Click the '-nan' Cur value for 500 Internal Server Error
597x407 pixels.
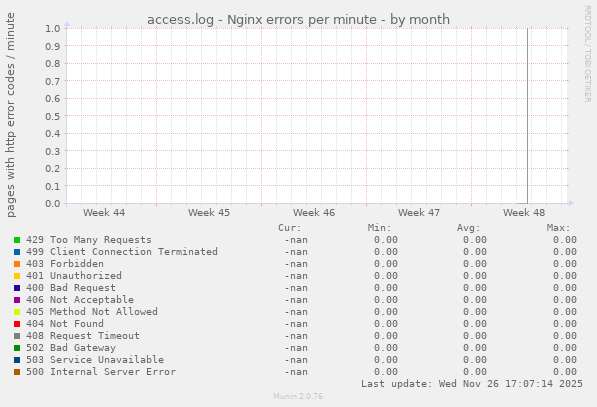pyautogui.click(x=296, y=372)
